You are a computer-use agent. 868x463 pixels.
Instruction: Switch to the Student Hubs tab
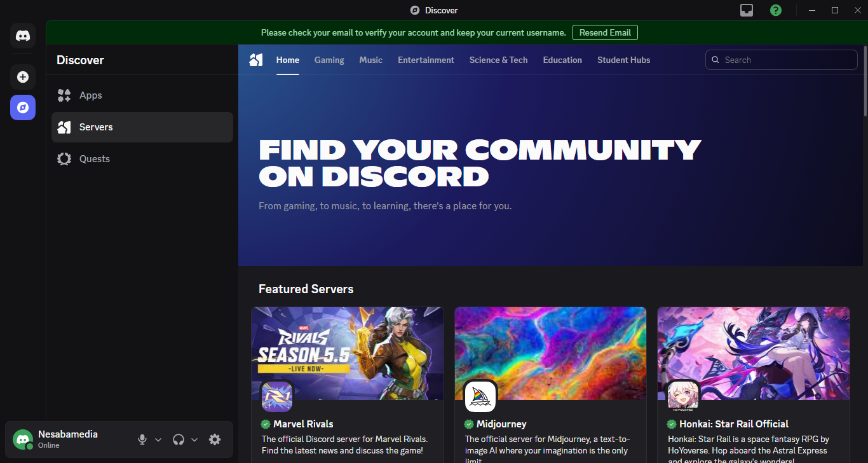tap(623, 60)
